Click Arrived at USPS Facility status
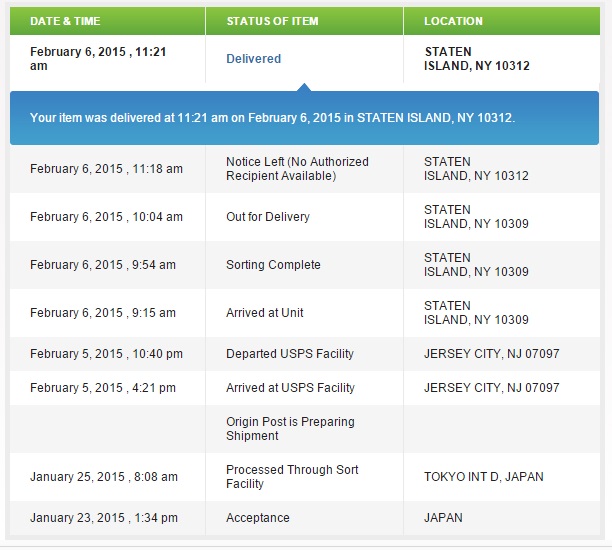This screenshot has height=550, width=612. tap(290, 388)
